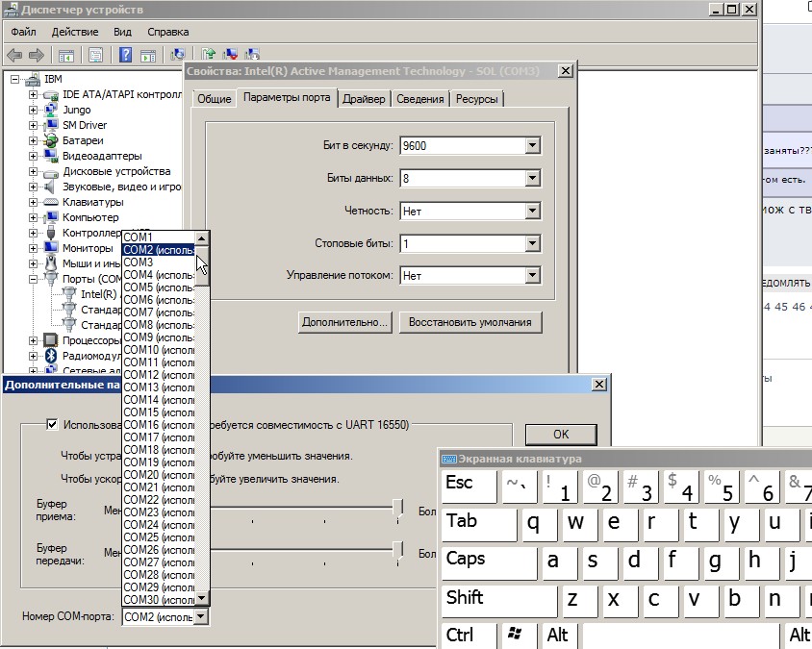Click the Scan for hardware changes icon
Viewport: 812px width, 649px height.
[x=178, y=54]
